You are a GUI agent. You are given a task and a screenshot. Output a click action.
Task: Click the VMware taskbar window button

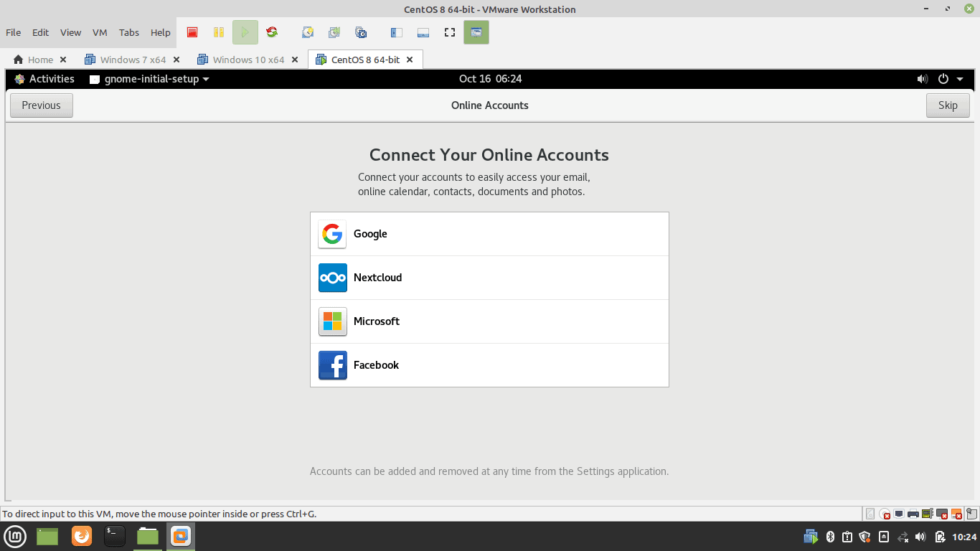click(181, 536)
